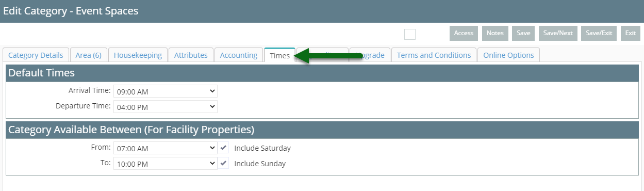Image resolution: width=644 pixels, height=191 pixels.
Task: Tick the Include Saturday checkbox
Action: pyautogui.click(x=223, y=148)
